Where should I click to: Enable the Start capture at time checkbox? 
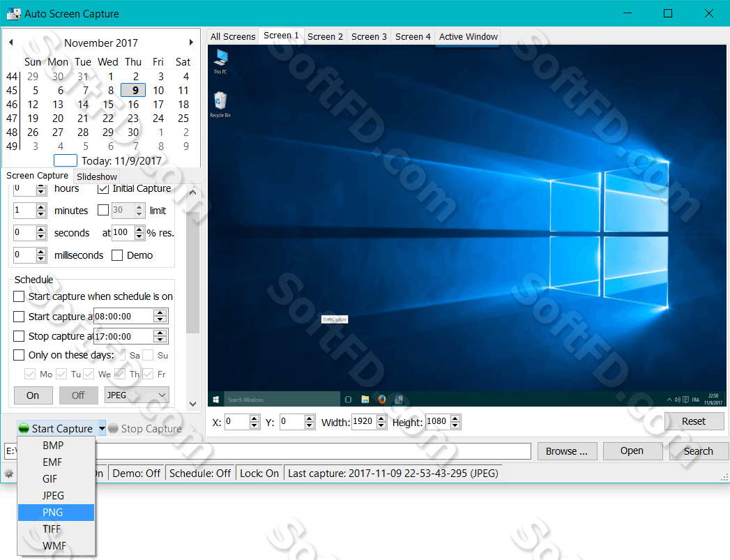[x=19, y=317]
